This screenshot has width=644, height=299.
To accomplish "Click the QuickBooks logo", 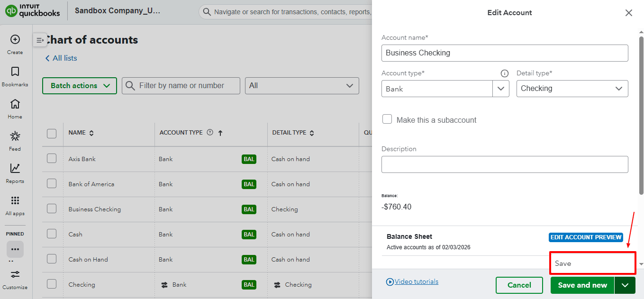I will tap(31, 11).
